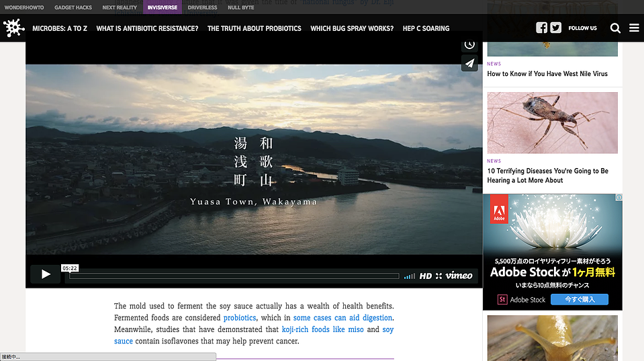The height and width of the screenshot is (361, 644).
Task: Click the Follow Us label
Action: click(x=582, y=28)
